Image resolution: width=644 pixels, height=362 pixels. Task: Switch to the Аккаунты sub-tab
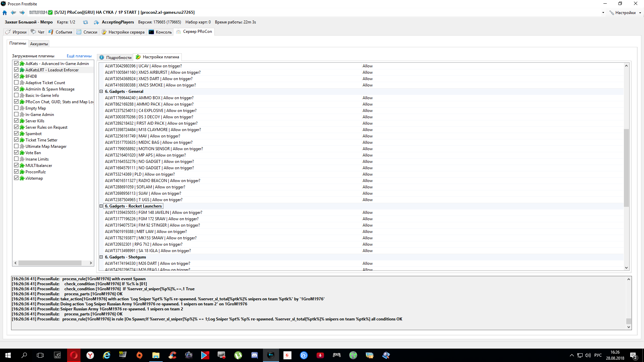click(x=39, y=44)
